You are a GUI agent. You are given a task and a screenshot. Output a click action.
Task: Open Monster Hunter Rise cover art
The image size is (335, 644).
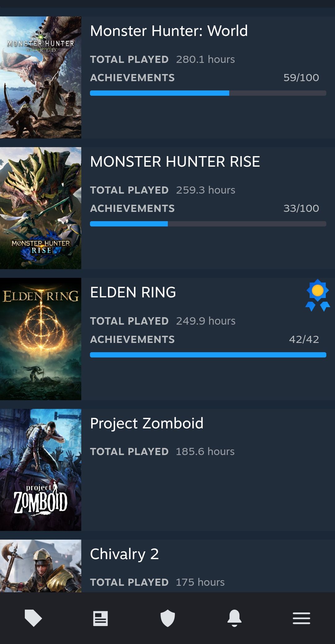[x=41, y=208]
